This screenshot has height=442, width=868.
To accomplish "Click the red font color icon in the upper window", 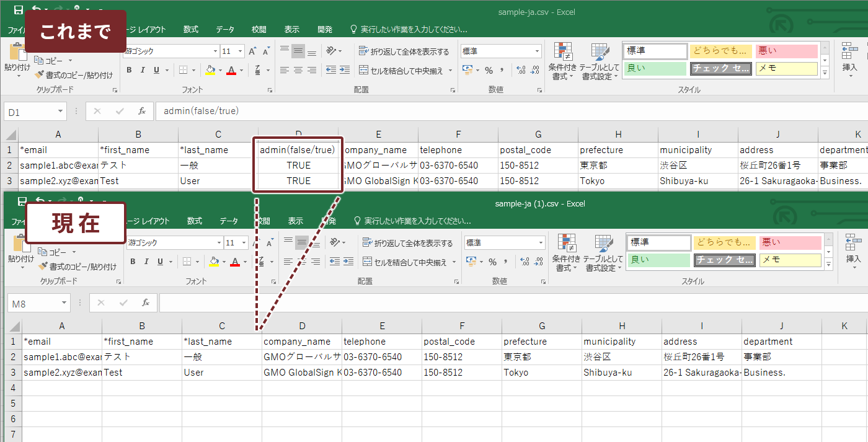I will (231, 70).
